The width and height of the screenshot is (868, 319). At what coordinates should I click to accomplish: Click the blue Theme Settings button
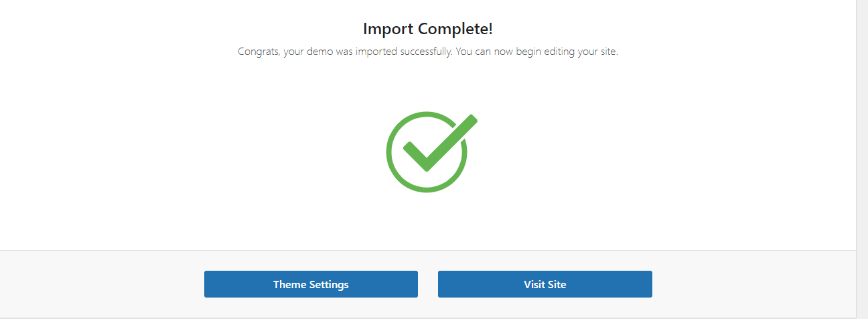pos(311,284)
